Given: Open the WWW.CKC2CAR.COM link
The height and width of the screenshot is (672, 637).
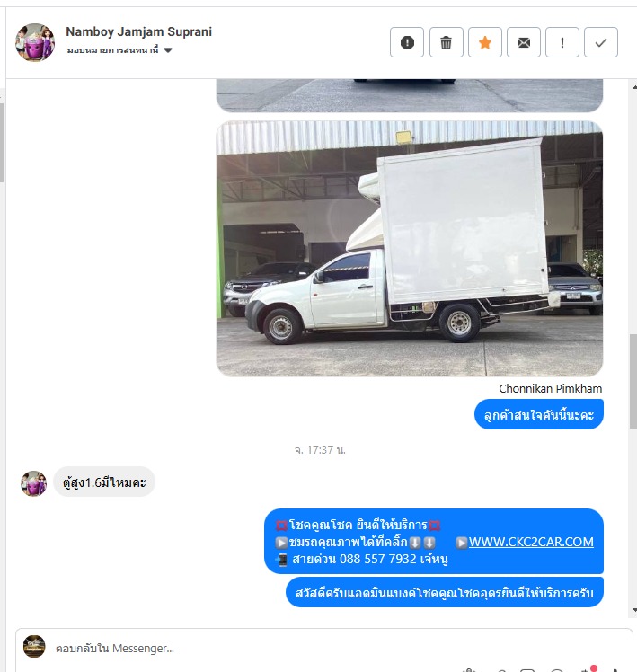Looking at the screenshot, I should coord(531,542).
